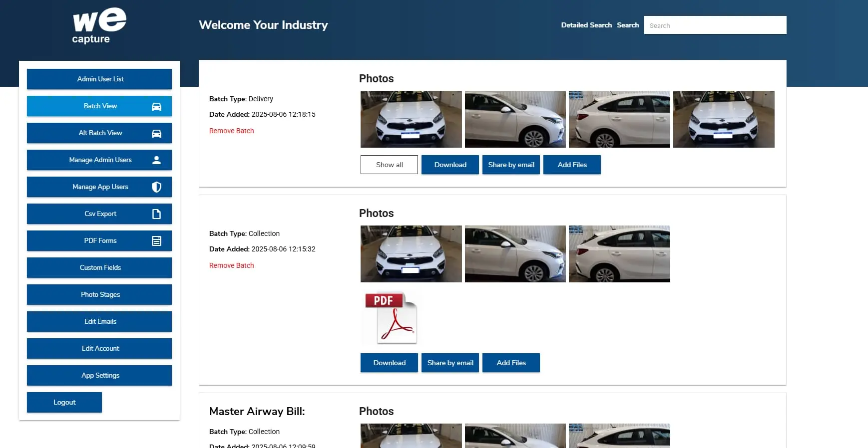Click Photos heading of the 12:15:32 Collection batch

[x=377, y=213]
